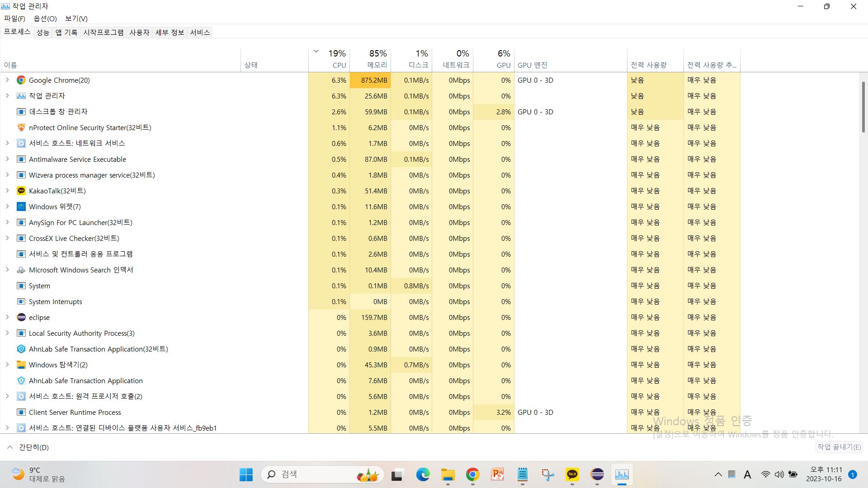The image size is (868, 488).
Task: Sort by the 이름 column header
Action: click(121, 59)
